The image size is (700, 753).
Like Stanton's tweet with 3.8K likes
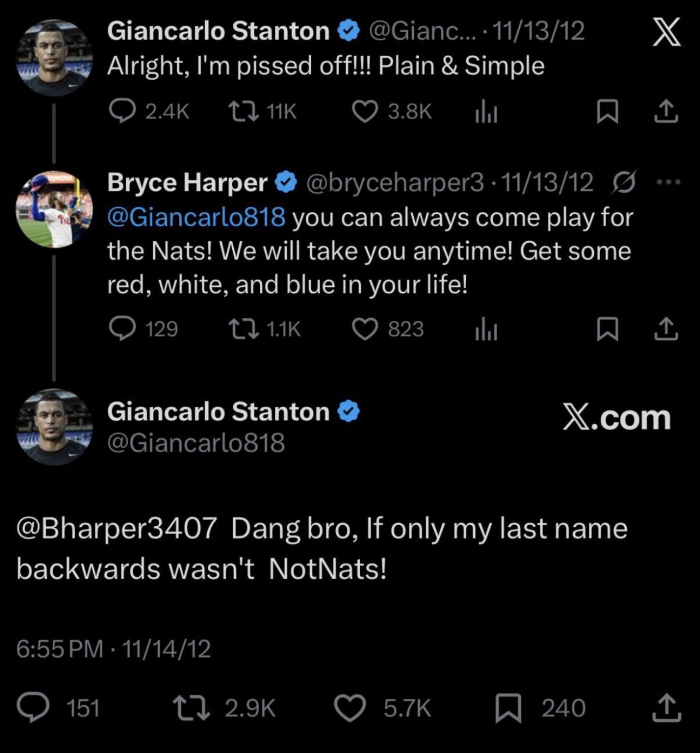[365, 112]
